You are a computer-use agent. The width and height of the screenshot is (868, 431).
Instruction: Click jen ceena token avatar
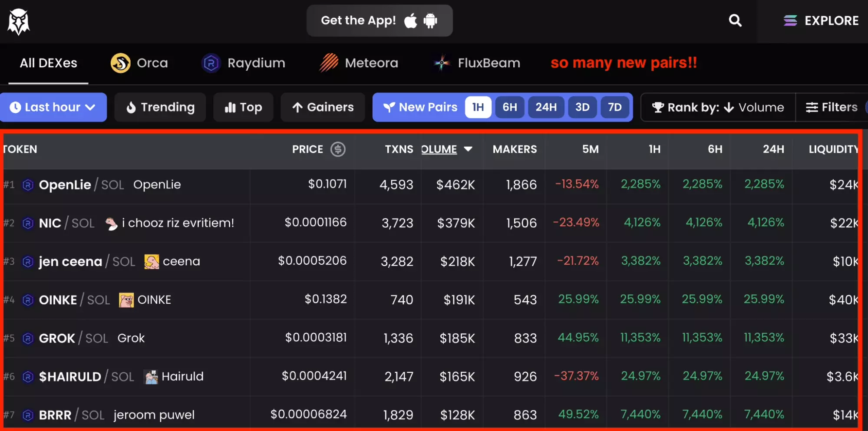152,262
